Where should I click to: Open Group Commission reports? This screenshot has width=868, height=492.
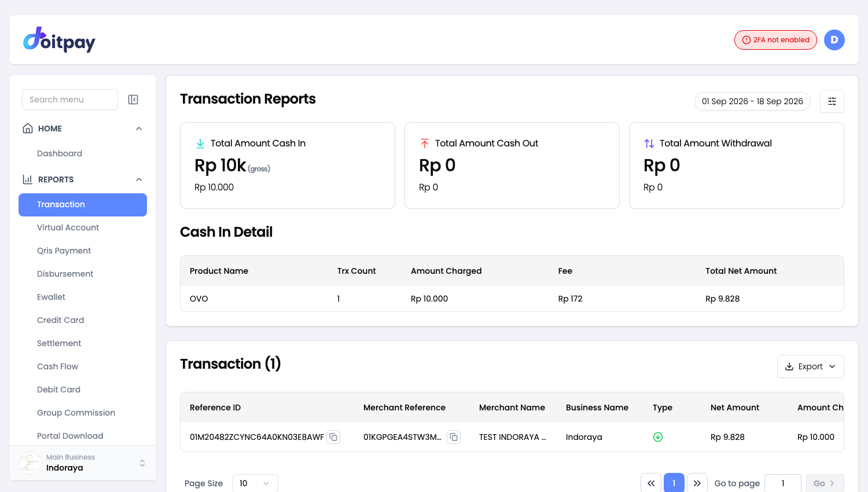[x=76, y=413]
